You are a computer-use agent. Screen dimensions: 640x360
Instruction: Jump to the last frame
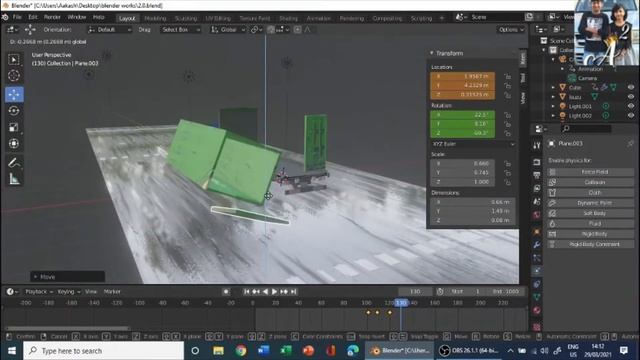[x=293, y=291]
